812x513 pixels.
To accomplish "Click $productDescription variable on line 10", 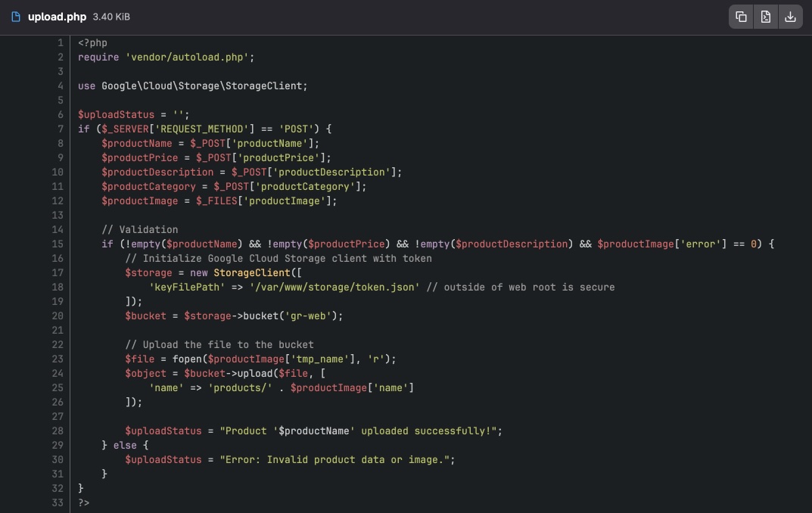I will click(x=157, y=172).
